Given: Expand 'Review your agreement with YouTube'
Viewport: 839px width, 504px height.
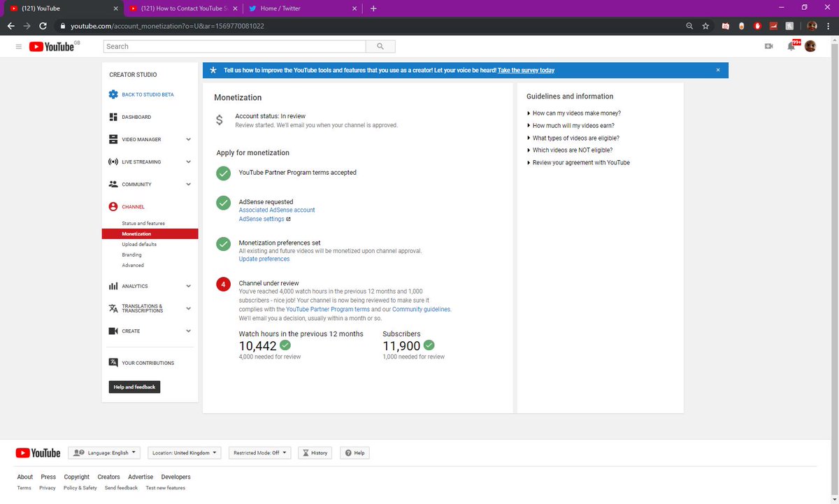Looking at the screenshot, I should 578,163.
